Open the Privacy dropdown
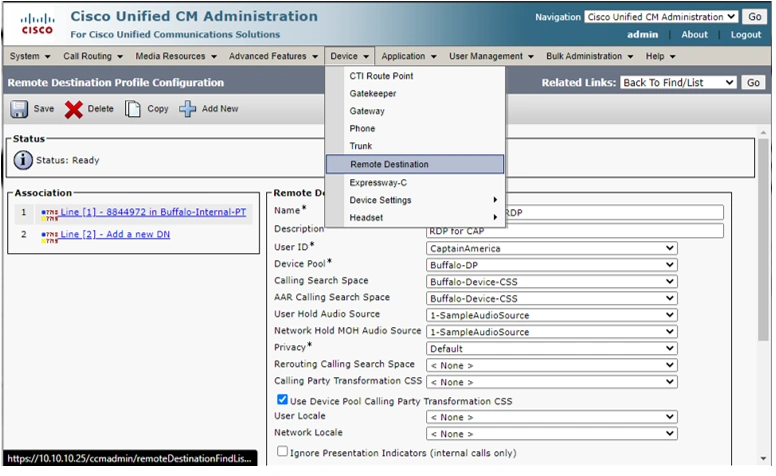 click(551, 348)
